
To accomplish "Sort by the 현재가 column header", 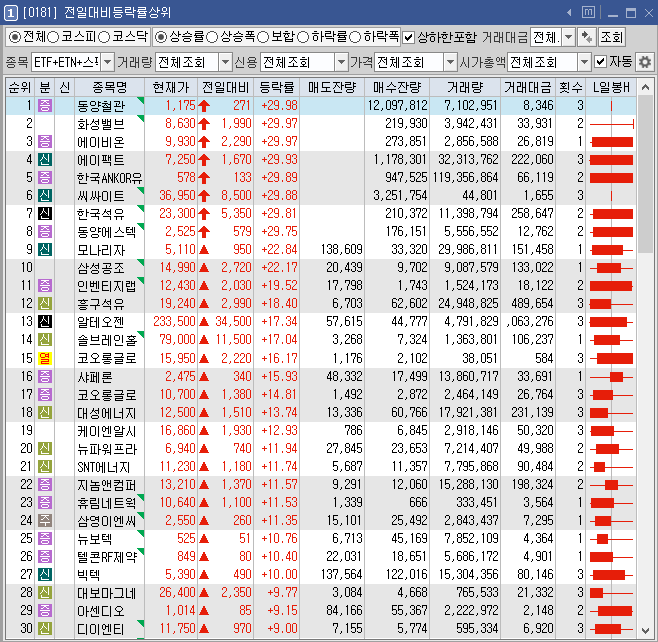I will coord(171,87).
